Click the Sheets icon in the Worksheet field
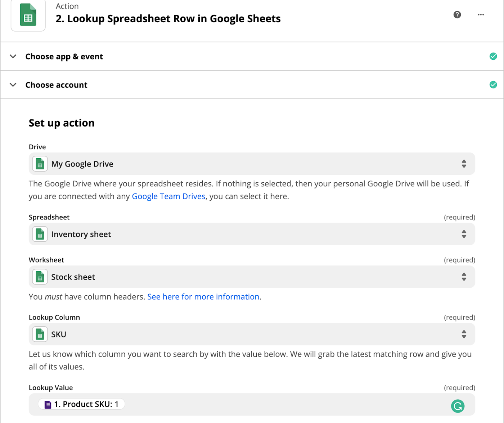 point(40,277)
